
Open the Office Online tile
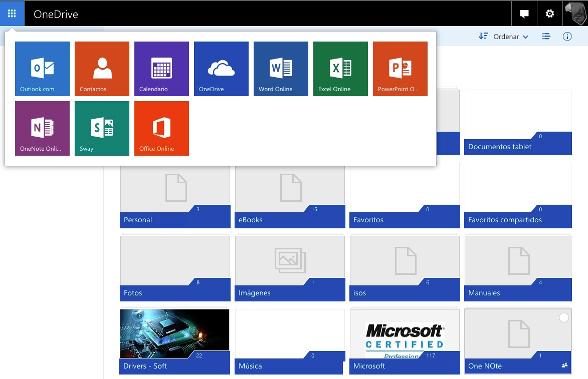tap(161, 129)
